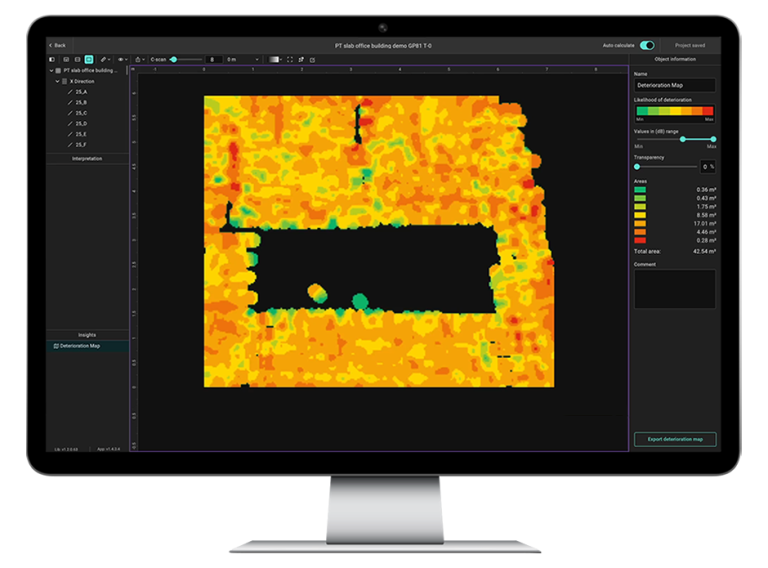Image resolution: width=768 pixels, height=568 pixels.
Task: Select the highlighted cyan view mode icon
Action: [x=89, y=59]
